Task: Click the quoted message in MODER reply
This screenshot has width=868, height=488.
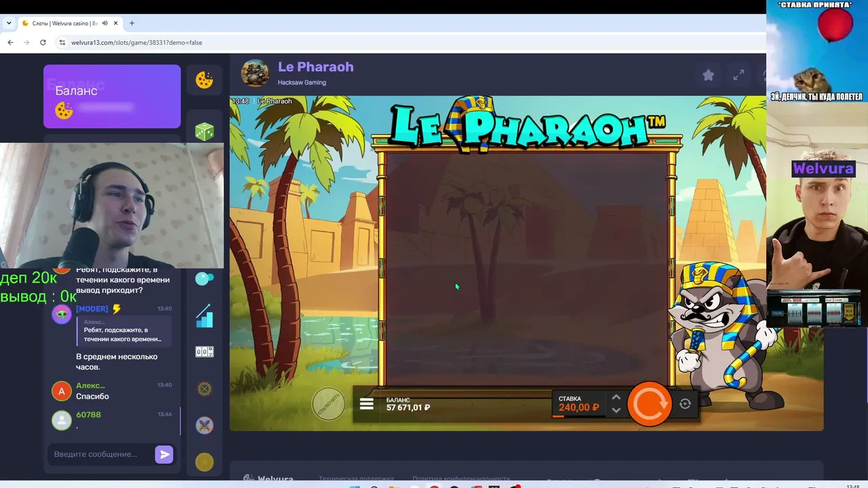Action: click(x=123, y=331)
